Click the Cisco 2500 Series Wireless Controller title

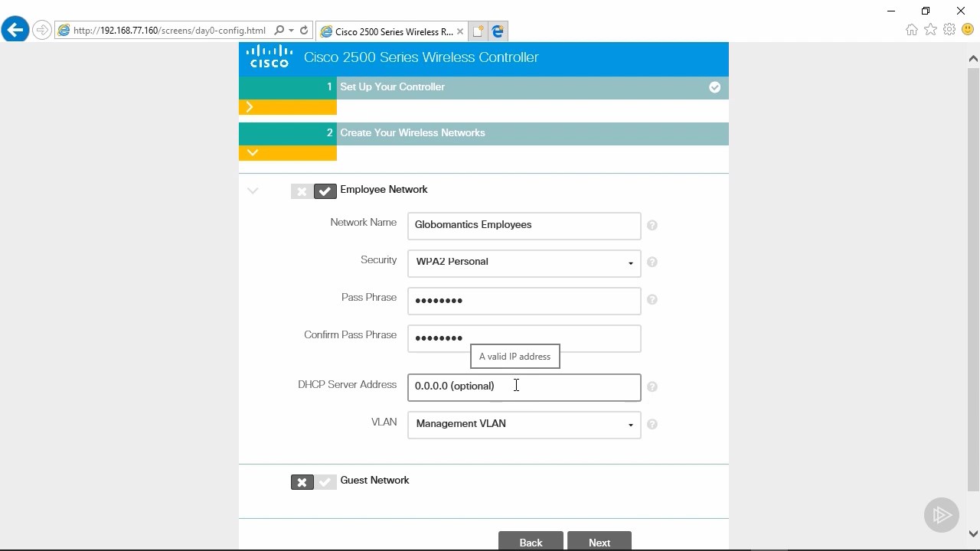[x=421, y=57]
